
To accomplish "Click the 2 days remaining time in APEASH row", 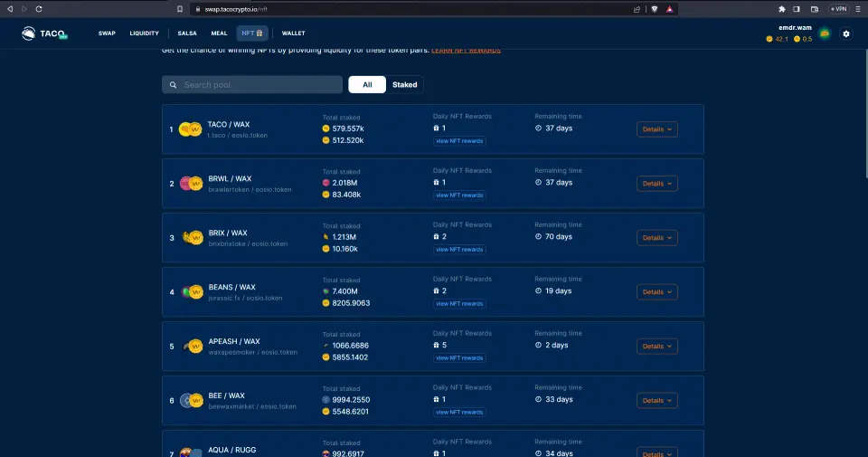I will (x=556, y=345).
